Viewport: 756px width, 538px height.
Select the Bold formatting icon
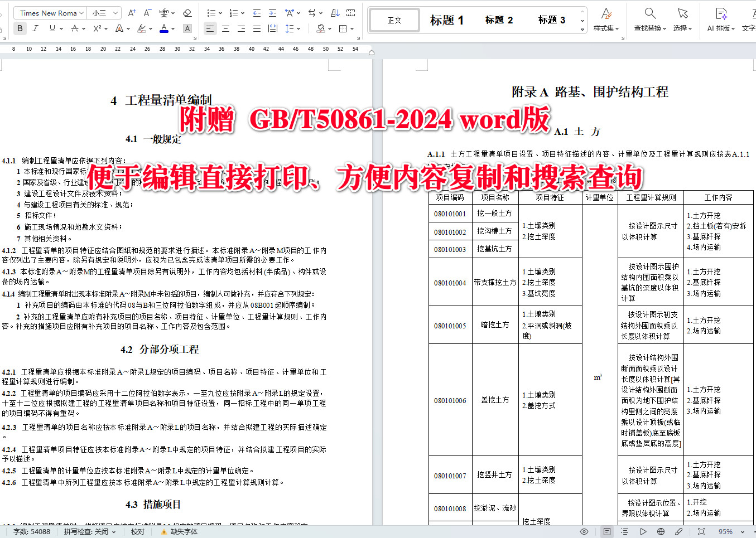coord(20,28)
